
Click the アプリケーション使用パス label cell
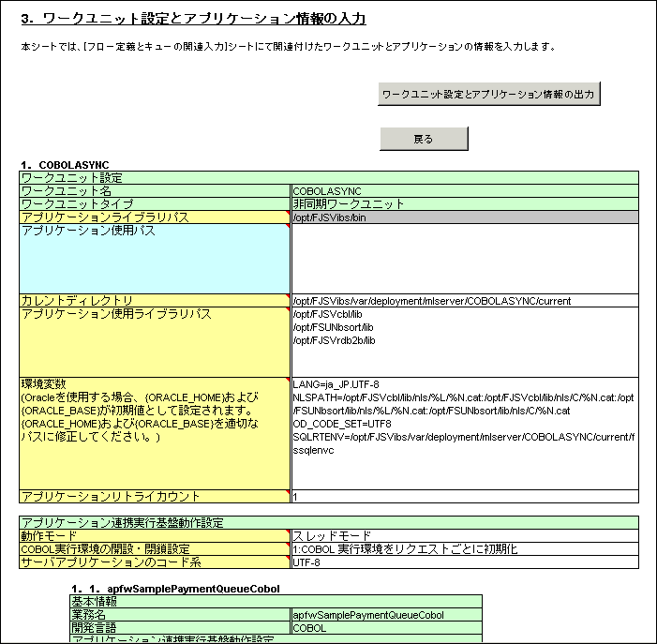155,259
